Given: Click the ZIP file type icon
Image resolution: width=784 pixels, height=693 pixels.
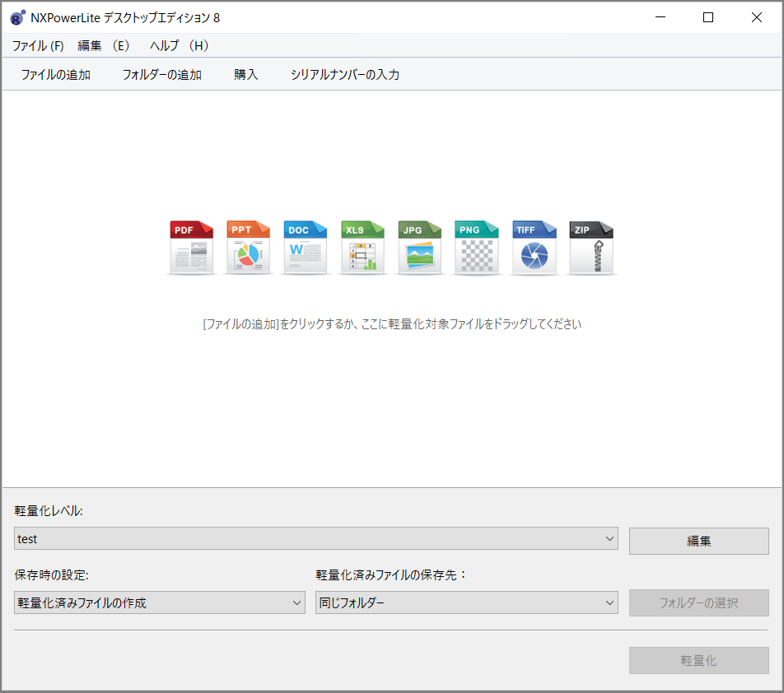Looking at the screenshot, I should tap(591, 247).
